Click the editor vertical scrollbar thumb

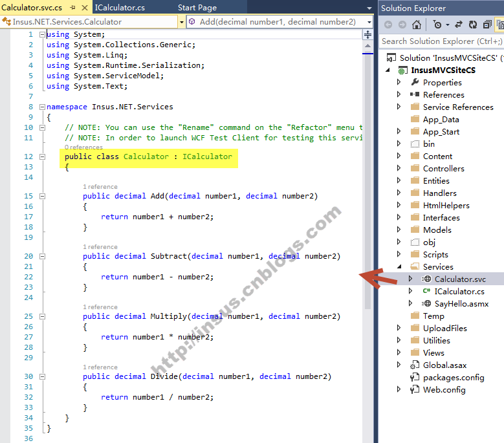(x=367, y=182)
